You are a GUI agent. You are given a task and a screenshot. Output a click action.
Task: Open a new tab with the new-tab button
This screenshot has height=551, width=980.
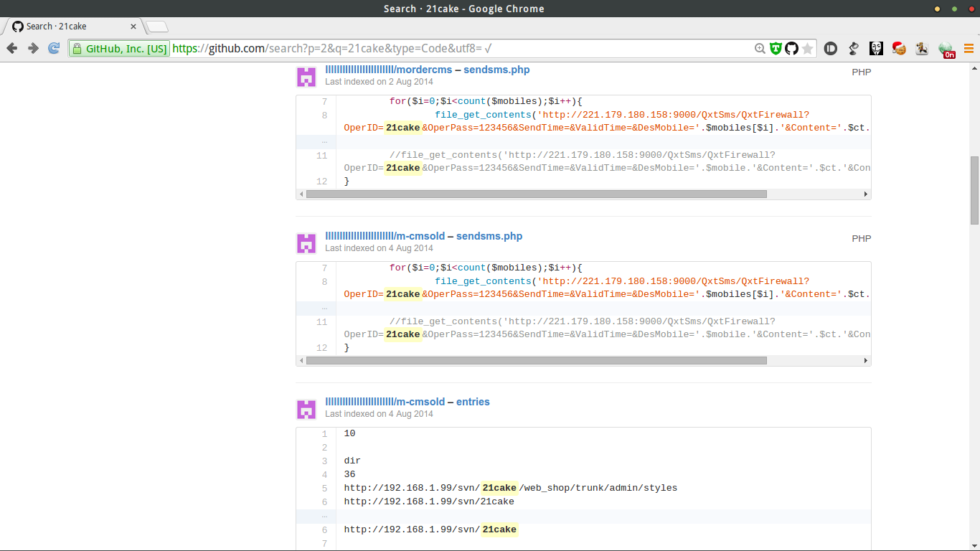[157, 27]
